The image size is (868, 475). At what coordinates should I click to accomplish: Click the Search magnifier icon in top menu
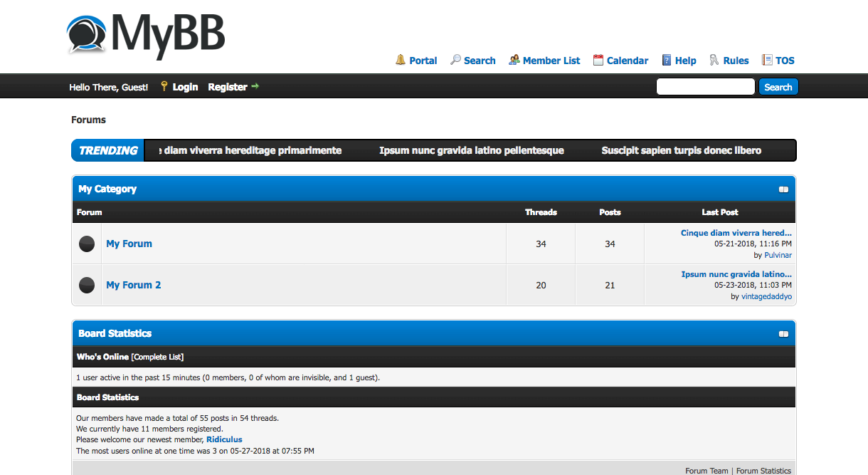point(455,61)
